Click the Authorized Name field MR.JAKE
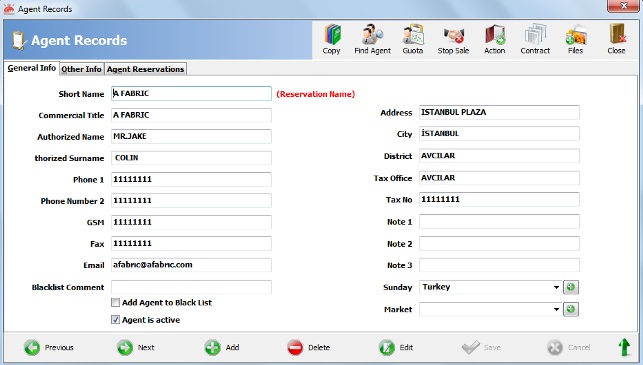 [x=191, y=137]
